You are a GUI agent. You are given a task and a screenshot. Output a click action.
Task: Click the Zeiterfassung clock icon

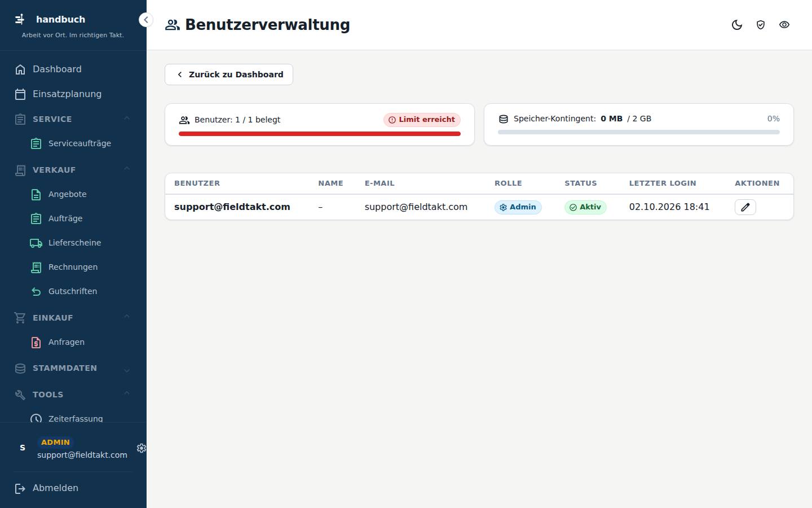36,418
